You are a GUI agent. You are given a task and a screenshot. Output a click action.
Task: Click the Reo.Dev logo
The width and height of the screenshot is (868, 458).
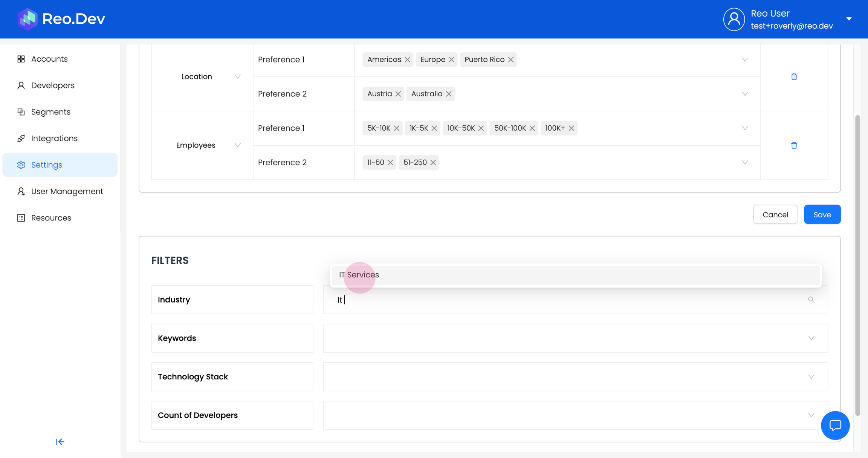61,19
